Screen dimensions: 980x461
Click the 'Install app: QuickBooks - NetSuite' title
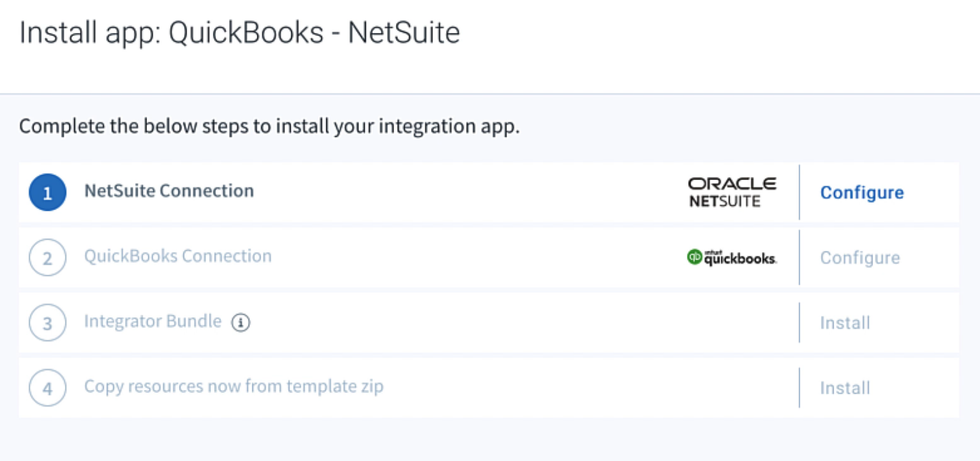tap(240, 32)
